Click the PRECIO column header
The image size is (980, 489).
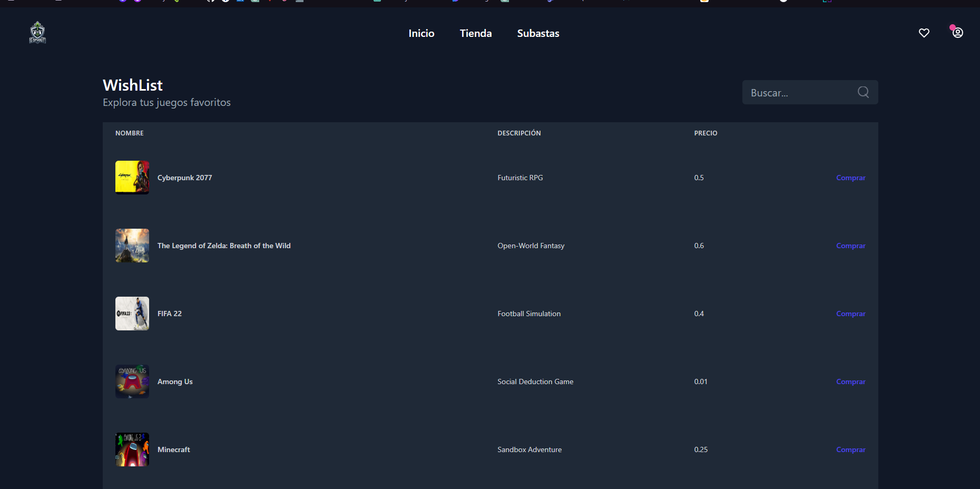tap(705, 133)
